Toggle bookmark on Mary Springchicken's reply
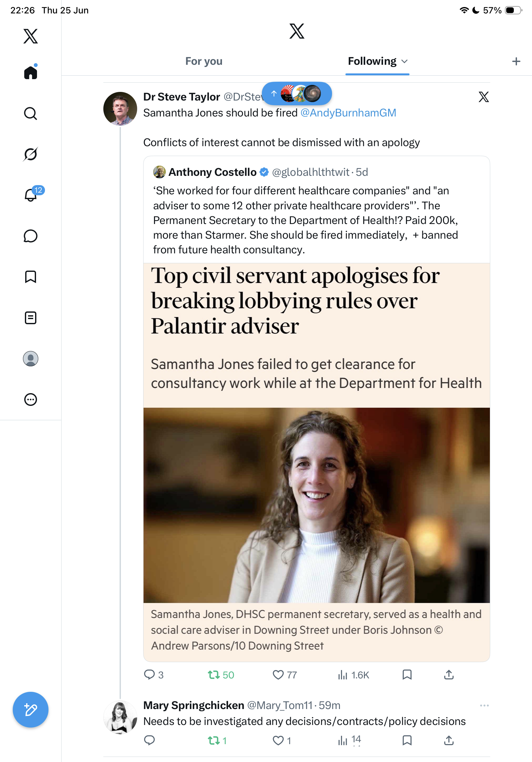Screen dimensions: 532x762 (407, 740)
